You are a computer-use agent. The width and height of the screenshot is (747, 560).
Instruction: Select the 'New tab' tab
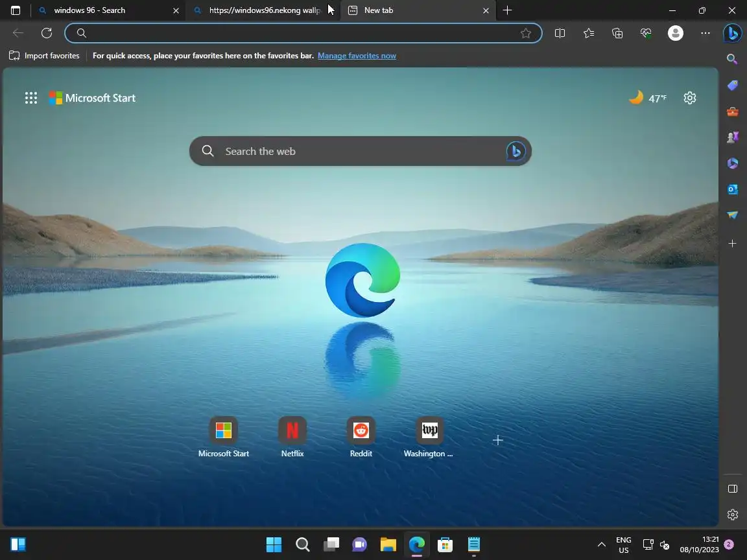coord(418,10)
